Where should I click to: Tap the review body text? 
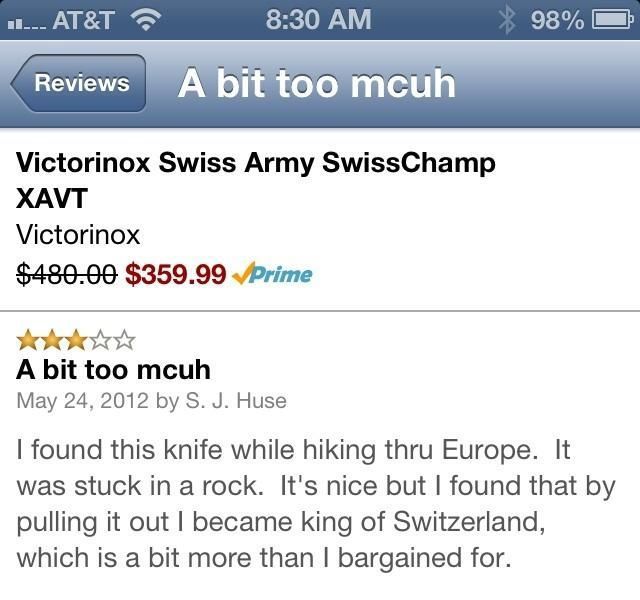(x=300, y=503)
